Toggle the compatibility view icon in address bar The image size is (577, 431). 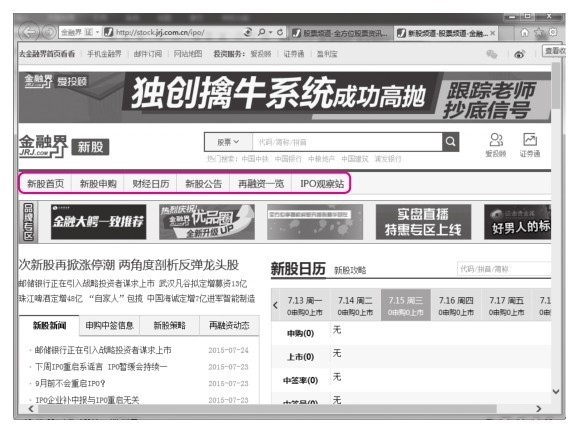248,32
